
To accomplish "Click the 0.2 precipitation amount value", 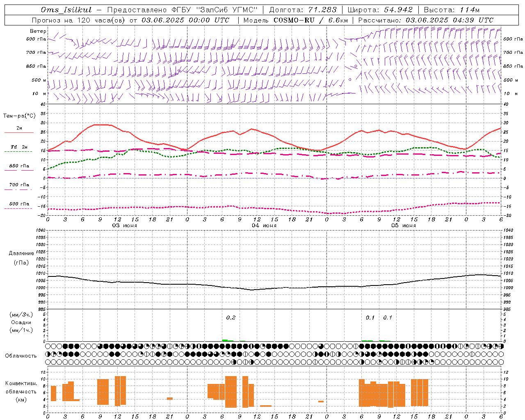I will 231,317.
